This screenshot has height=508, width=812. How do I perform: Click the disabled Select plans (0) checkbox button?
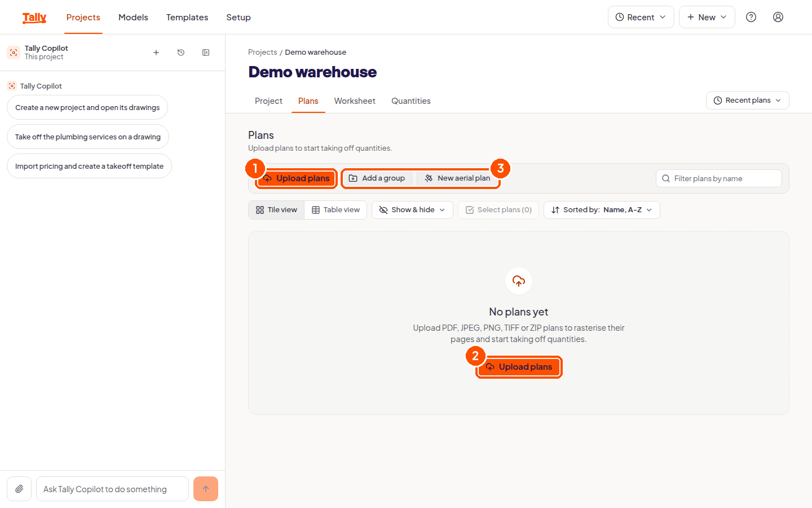[498, 210]
